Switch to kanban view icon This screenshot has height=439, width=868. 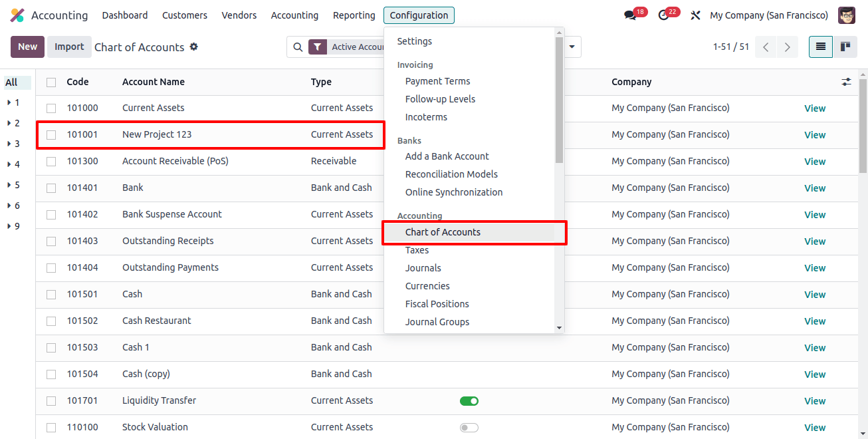coord(845,47)
